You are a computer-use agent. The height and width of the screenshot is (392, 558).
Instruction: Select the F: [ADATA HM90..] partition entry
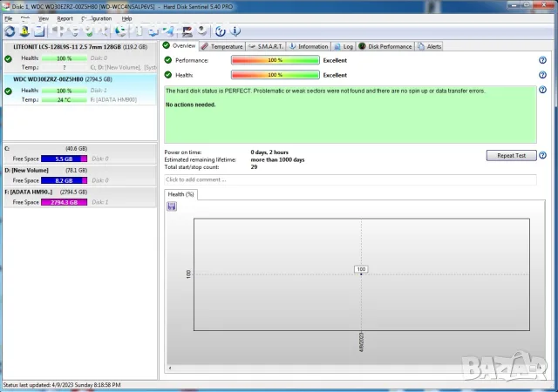tap(80, 197)
